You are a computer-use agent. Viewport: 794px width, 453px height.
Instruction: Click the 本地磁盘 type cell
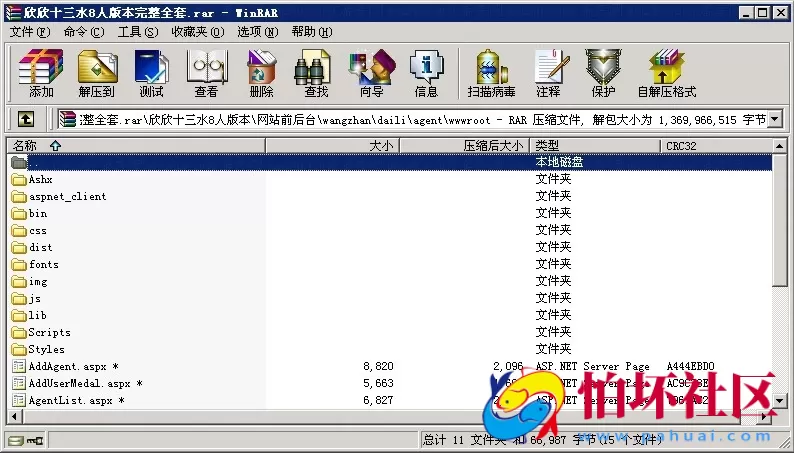(559, 162)
